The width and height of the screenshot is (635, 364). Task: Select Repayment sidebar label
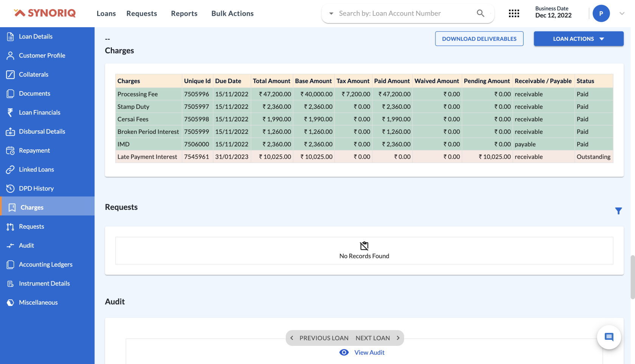tap(34, 150)
